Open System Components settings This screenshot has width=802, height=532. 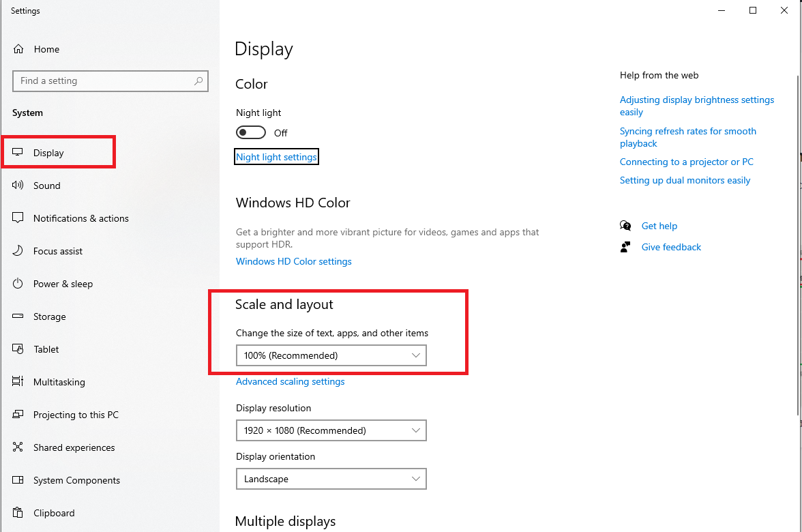(x=76, y=480)
